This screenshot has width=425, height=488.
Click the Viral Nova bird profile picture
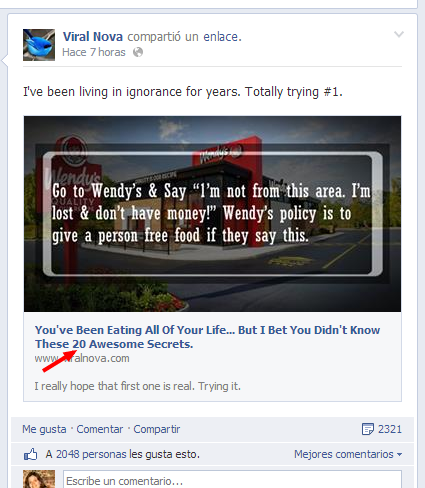coord(39,45)
